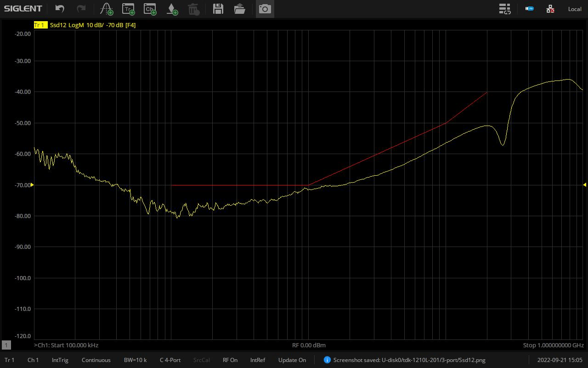Click the Start 100.000 kHz frequency field

tap(67, 345)
